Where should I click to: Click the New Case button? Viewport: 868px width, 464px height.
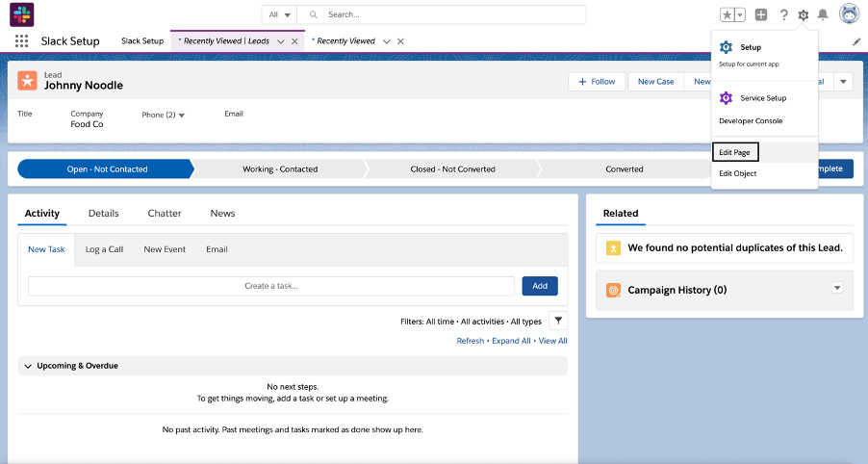656,82
